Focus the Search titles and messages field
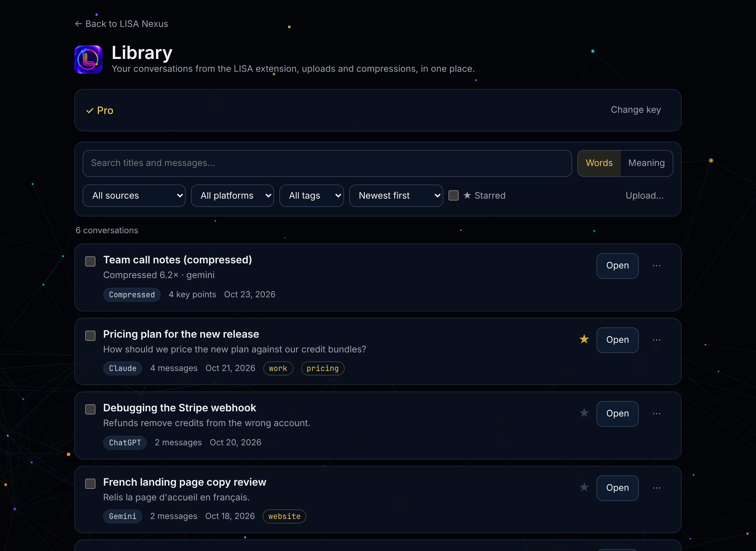This screenshot has height=551, width=756. [x=327, y=163]
